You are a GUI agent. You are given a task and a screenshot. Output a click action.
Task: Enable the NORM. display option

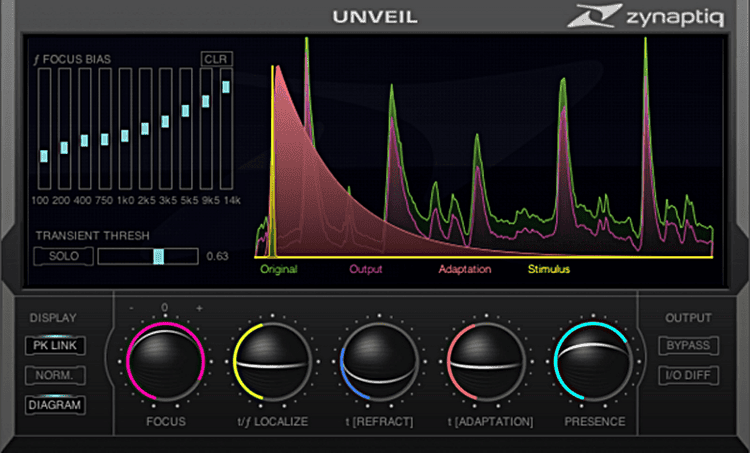point(56,376)
